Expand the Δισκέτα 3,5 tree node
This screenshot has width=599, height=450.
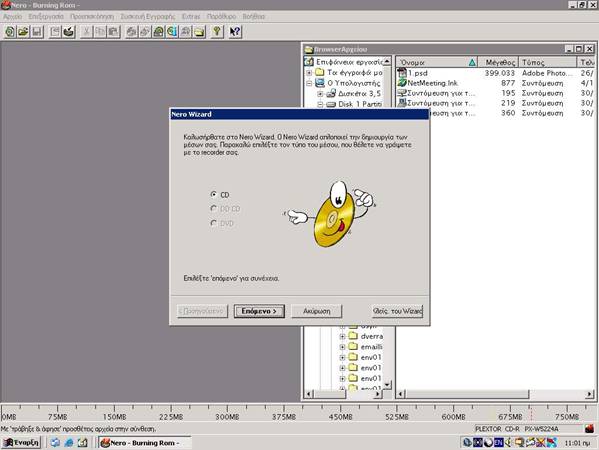tap(320, 94)
